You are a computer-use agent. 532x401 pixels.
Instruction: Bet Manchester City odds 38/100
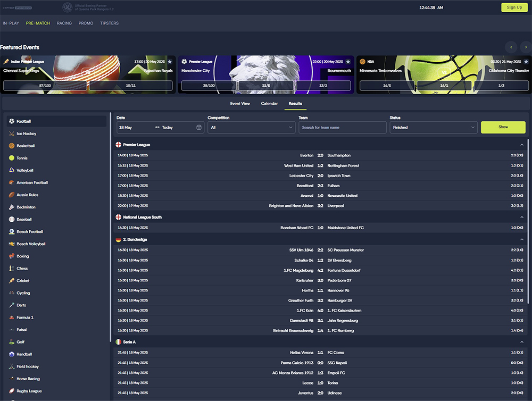point(209,86)
